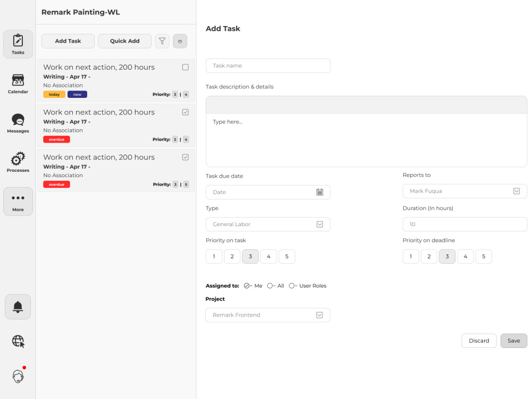Open the Processes section
Screen dimensions: 532x399
tap(18, 162)
